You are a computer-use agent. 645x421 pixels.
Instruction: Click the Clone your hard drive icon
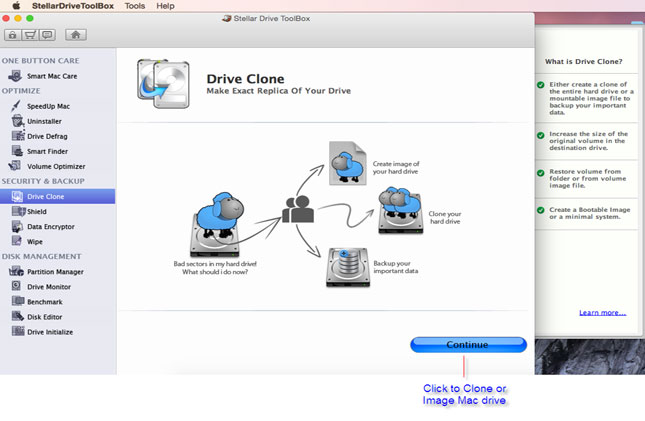click(x=401, y=210)
